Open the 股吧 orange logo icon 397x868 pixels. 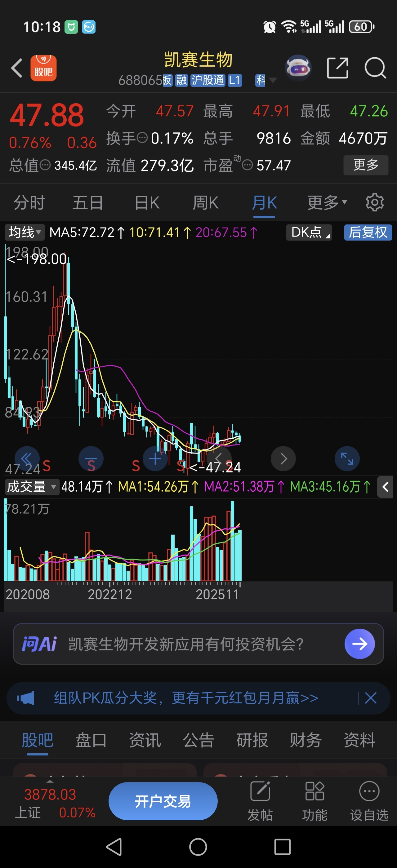click(x=43, y=69)
